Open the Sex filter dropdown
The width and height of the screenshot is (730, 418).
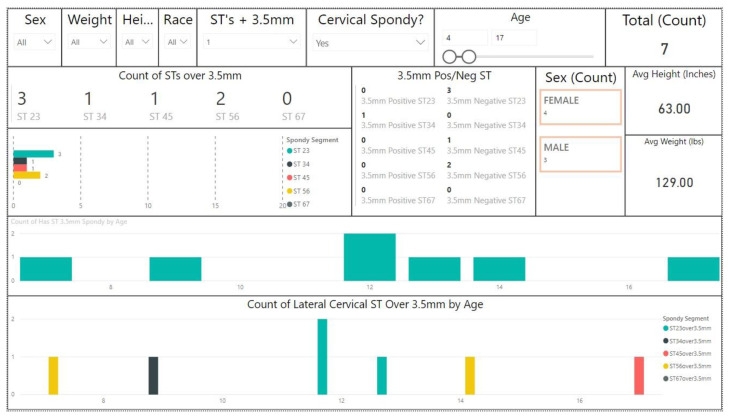click(36, 43)
